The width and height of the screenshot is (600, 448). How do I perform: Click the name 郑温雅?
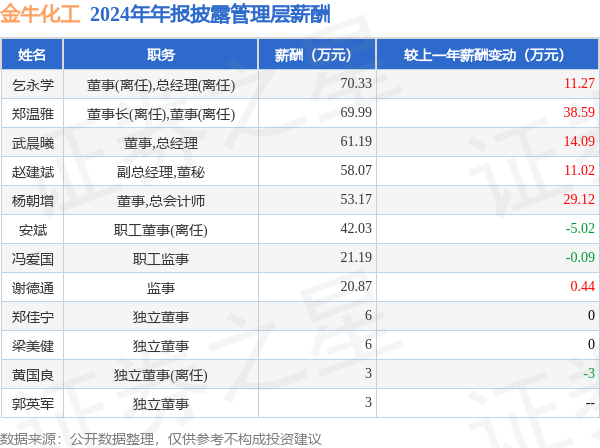33,114
